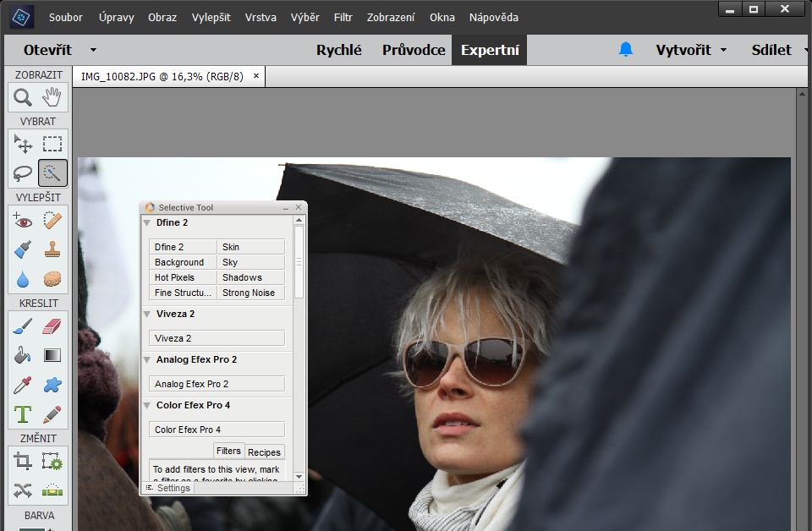This screenshot has height=531, width=812.
Task: Click the Strong Noise button
Action: 250,293
